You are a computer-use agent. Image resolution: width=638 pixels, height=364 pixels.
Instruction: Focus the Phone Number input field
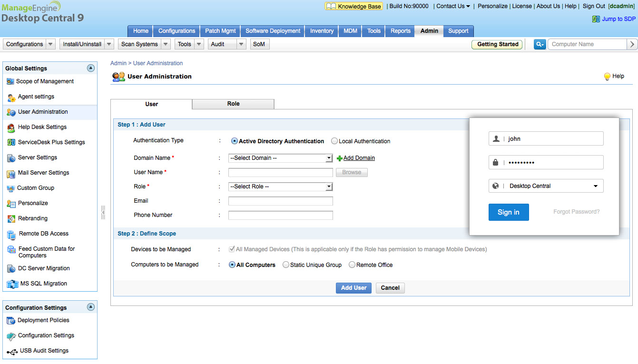tap(281, 215)
